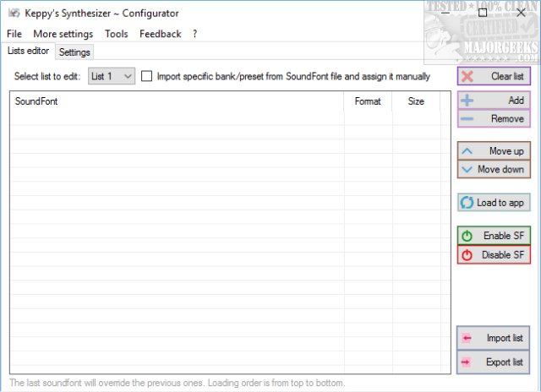Screen dimensions: 541x392
Task: Open the Tools menu
Action: click(117, 34)
